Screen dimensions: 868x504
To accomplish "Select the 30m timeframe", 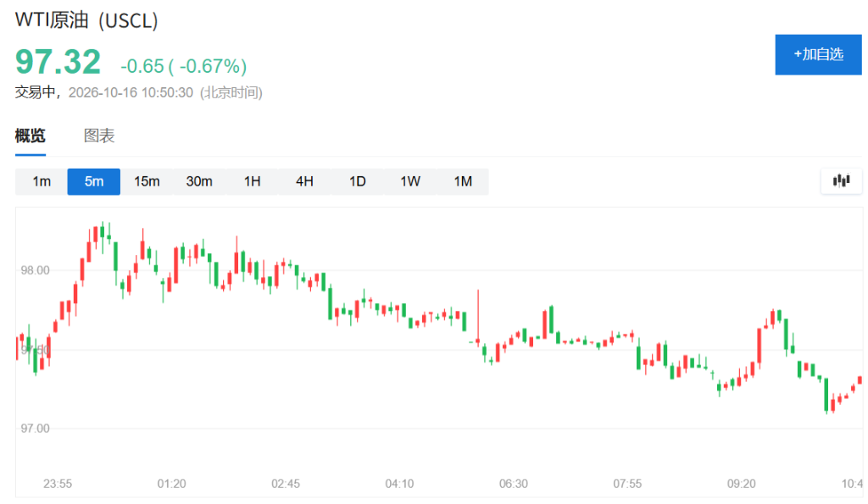I will (x=199, y=181).
